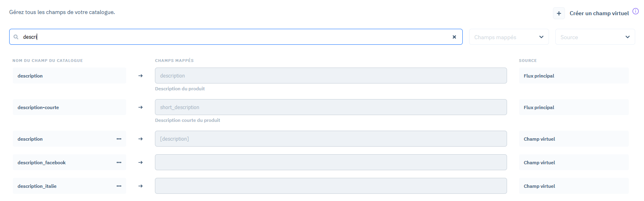Click the Flux principal source of description-courte
644x201 pixels.
click(539, 107)
